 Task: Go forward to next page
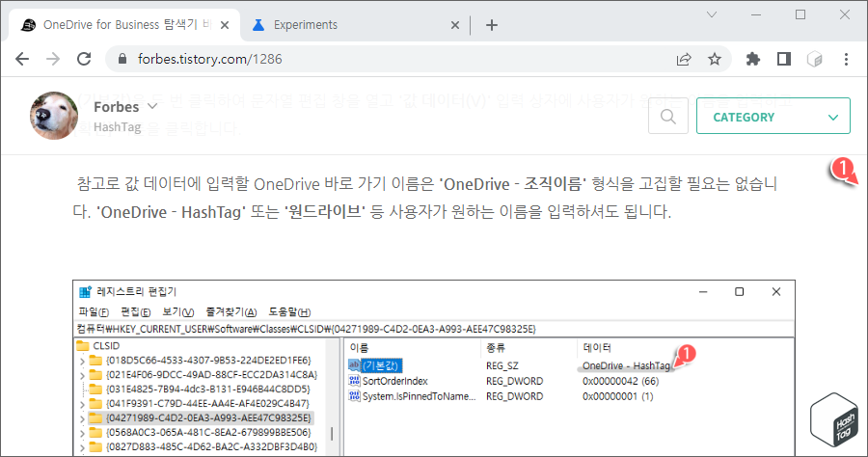coord(53,59)
